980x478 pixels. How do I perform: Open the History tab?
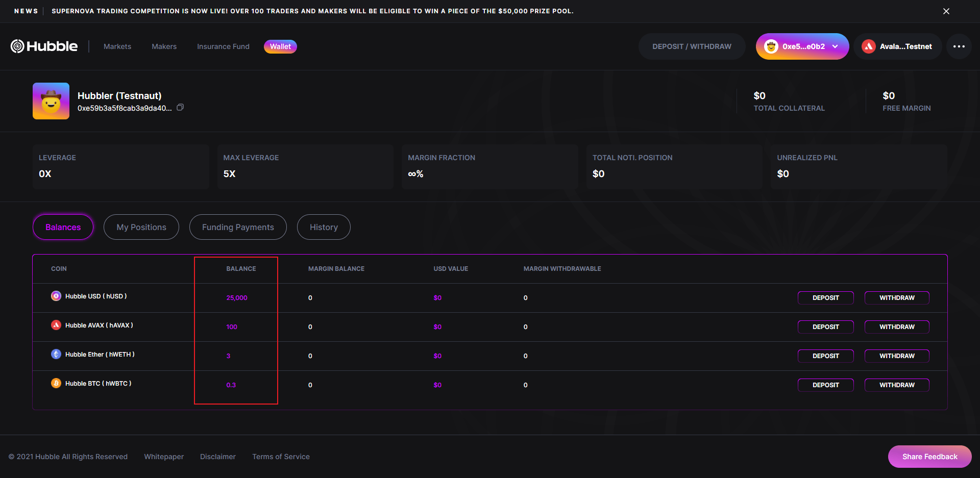tap(324, 227)
